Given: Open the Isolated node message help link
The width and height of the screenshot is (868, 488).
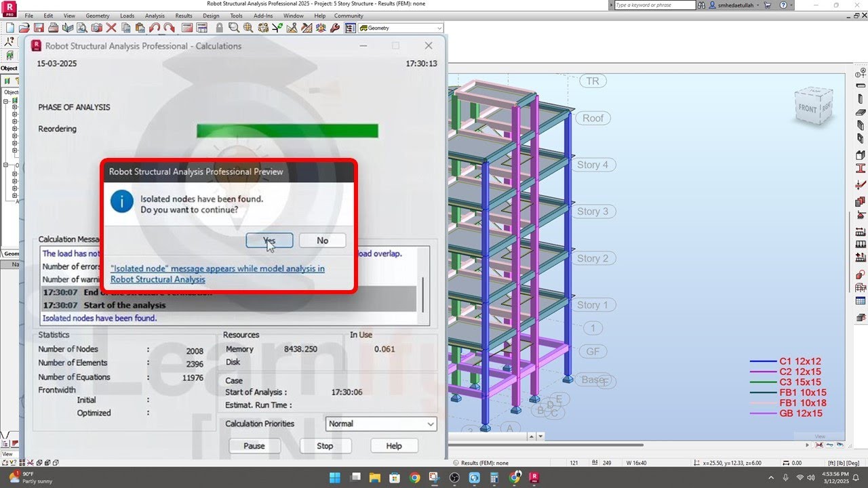Looking at the screenshot, I should [217, 274].
